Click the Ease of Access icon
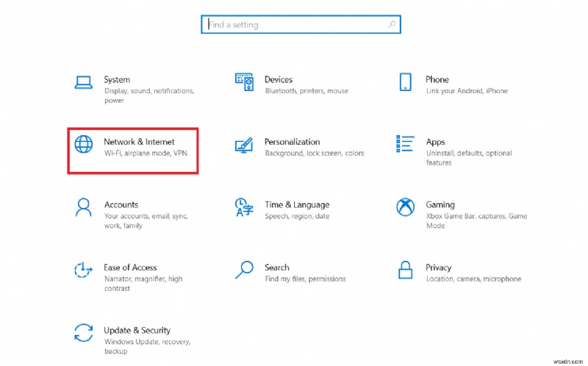The image size is (588, 366). [x=84, y=270]
